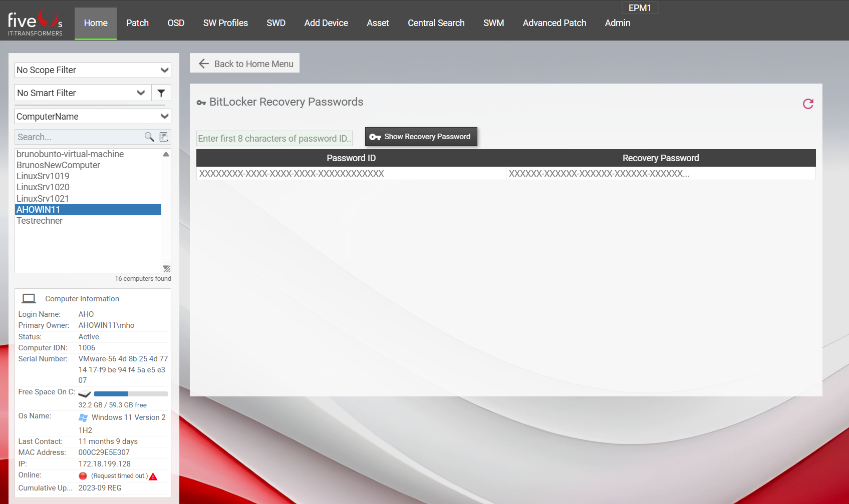The width and height of the screenshot is (849, 504).
Task: Open the Add Device tab
Action: 326,23
